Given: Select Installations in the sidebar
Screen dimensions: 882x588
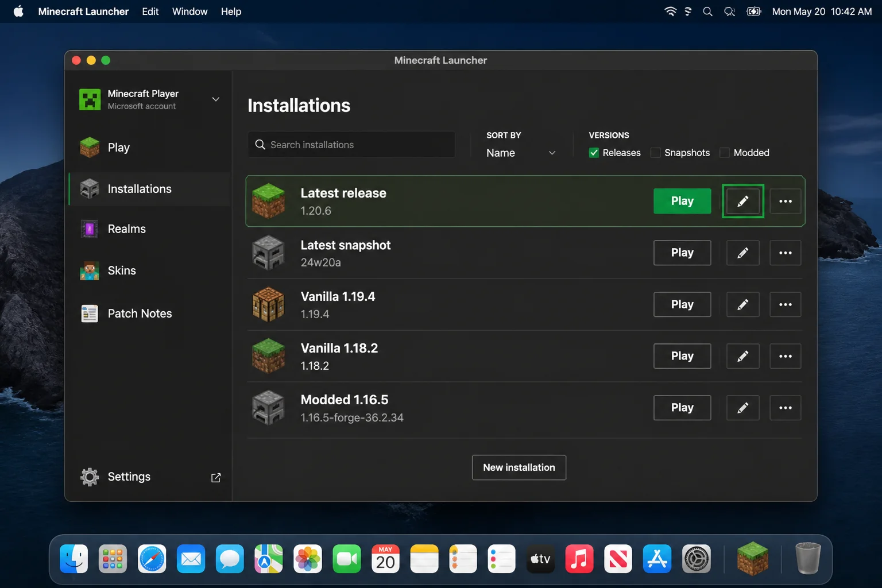Looking at the screenshot, I should pos(150,189).
